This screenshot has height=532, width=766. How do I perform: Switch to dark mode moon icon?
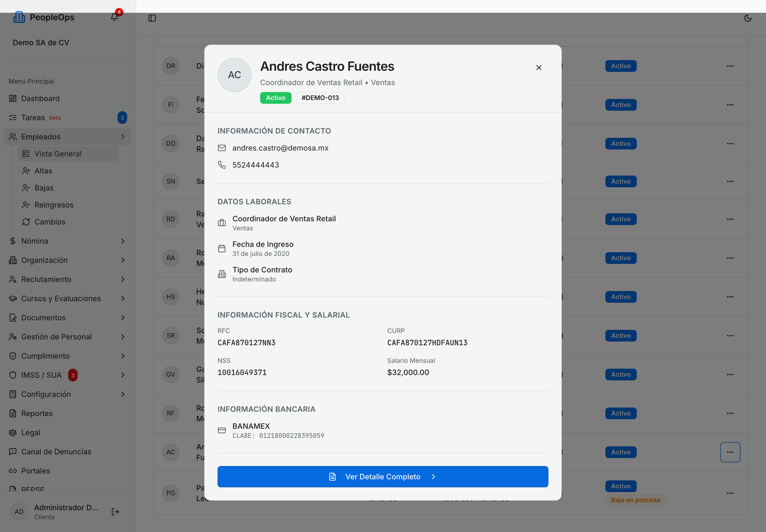[x=748, y=18]
